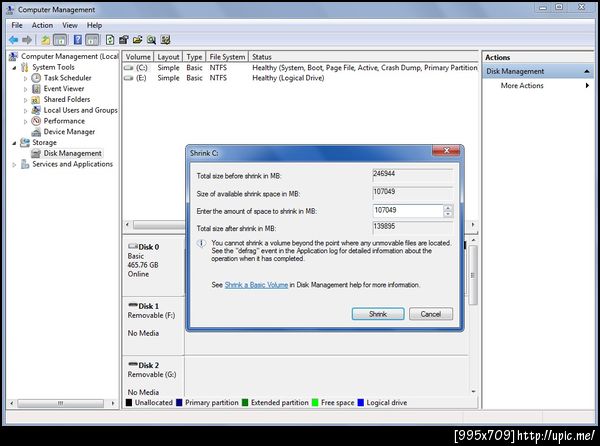Expand the Task Scheduler node

pyautogui.click(x=26, y=78)
